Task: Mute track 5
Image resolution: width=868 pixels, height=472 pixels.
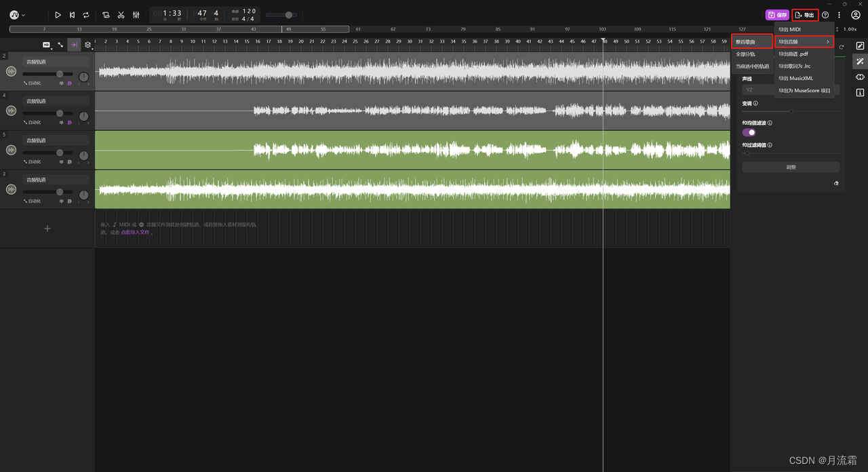Action: click(69, 162)
